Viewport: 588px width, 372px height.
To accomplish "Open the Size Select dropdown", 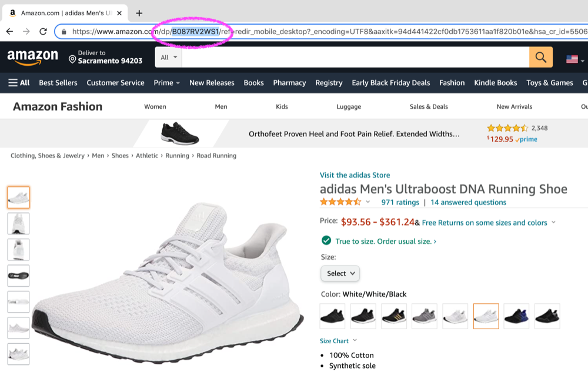I will point(340,273).
